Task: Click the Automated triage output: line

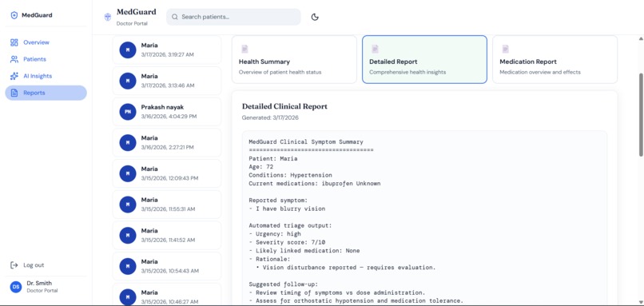Action: click(290, 225)
